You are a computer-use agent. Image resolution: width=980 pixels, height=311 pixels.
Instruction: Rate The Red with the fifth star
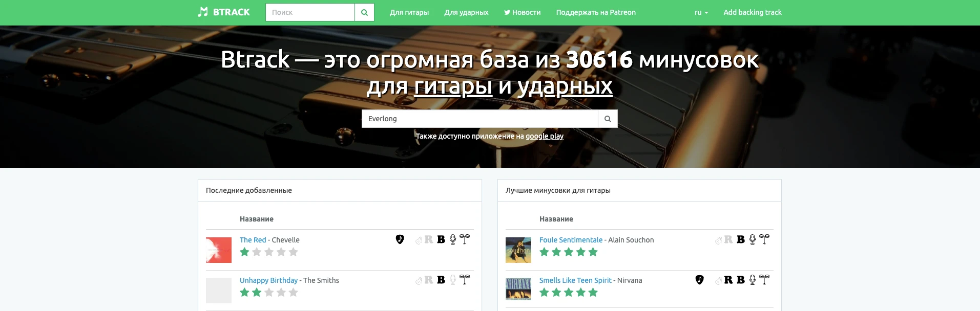pos(293,252)
